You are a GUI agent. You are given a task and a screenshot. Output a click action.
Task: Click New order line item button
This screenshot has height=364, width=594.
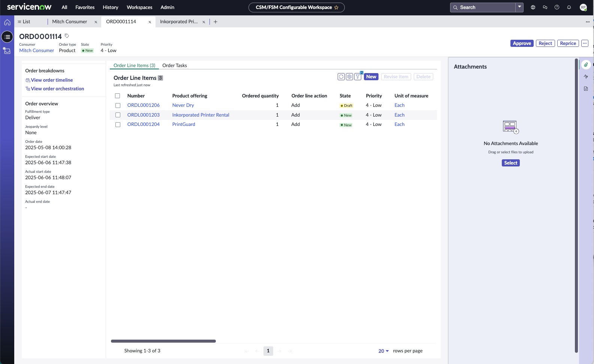[371, 76]
